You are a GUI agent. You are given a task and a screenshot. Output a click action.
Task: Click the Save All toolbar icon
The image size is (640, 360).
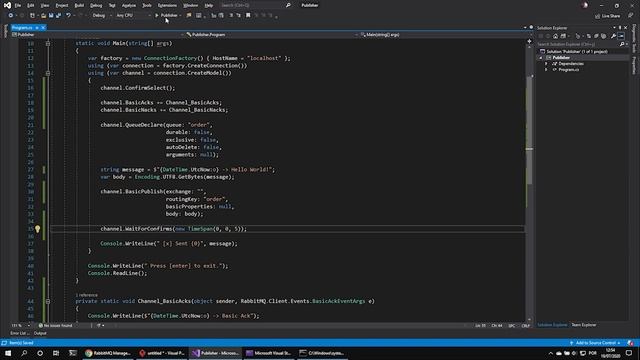[x=58, y=16]
